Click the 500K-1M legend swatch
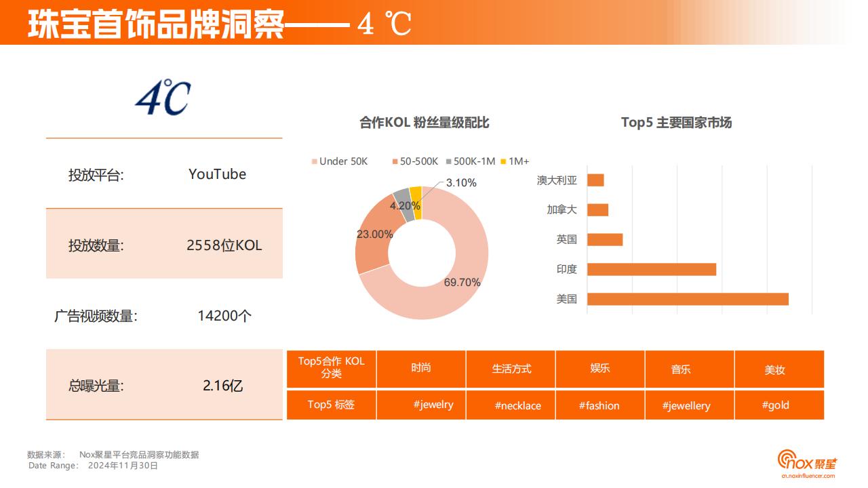The width and height of the screenshot is (868, 488). coord(449,161)
